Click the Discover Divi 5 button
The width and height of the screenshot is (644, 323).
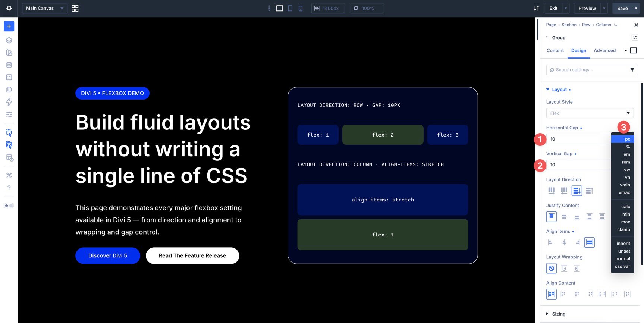pos(108,255)
